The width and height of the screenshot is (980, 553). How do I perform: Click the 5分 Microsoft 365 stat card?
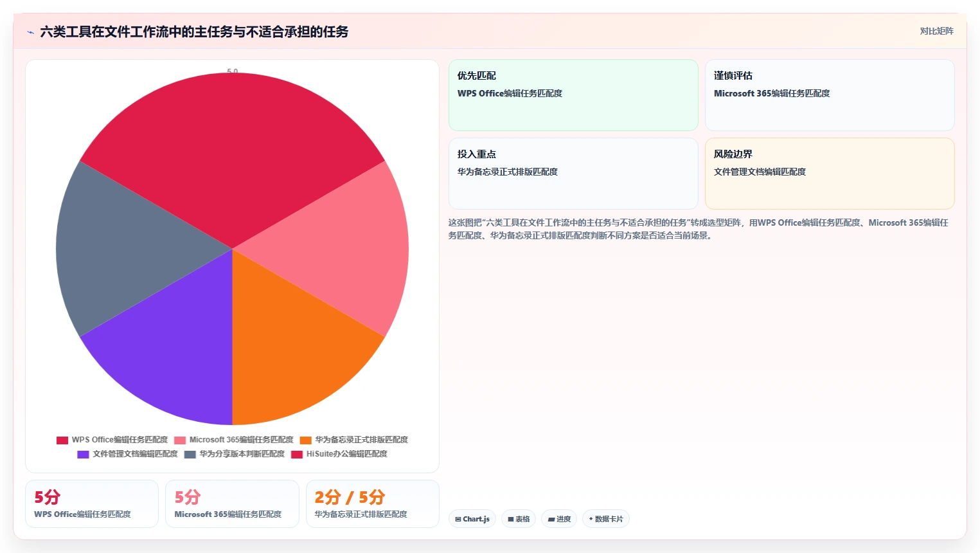pos(232,504)
